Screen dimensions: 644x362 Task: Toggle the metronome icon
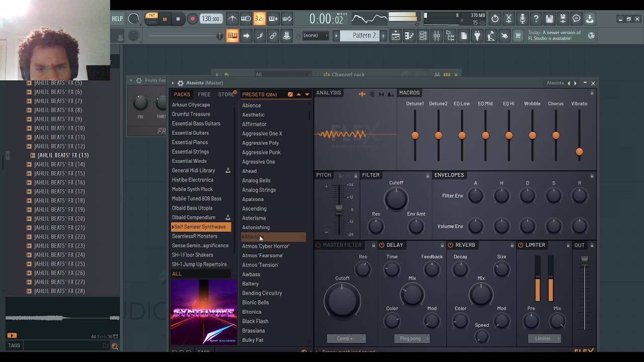pyautogui.click(x=232, y=19)
